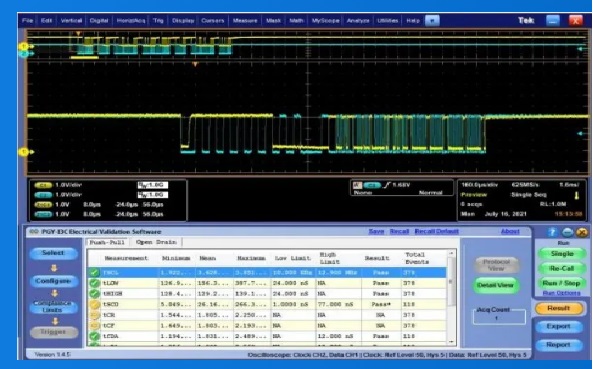
Task: Open the Digital menu
Action: [99, 20]
